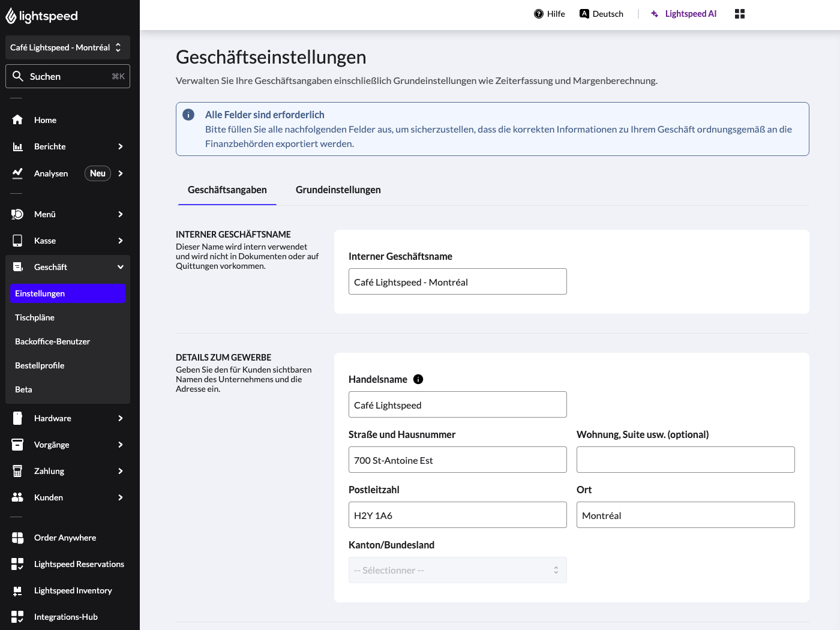Expand the Vorgänge submenu chevron
Image resolution: width=840 pixels, height=630 pixels.
(121, 445)
